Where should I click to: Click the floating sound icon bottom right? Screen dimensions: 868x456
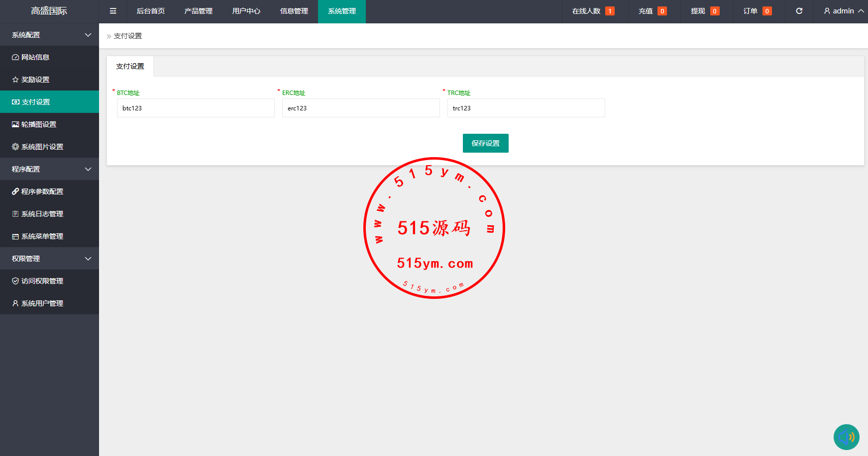coord(846,437)
